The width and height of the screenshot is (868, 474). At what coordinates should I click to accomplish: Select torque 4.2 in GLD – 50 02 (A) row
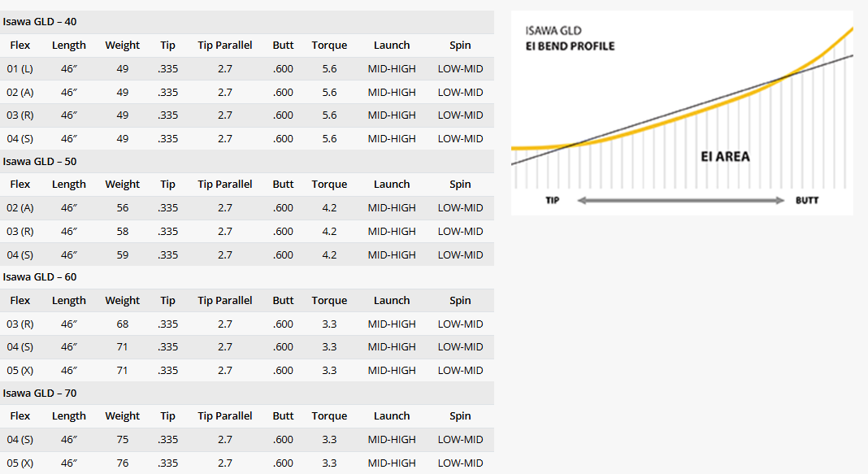tap(329, 207)
